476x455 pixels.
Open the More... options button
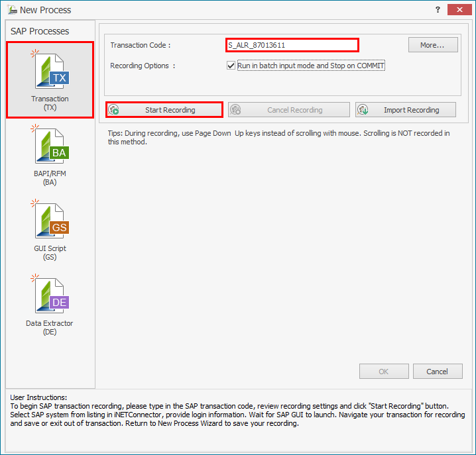[x=434, y=45]
